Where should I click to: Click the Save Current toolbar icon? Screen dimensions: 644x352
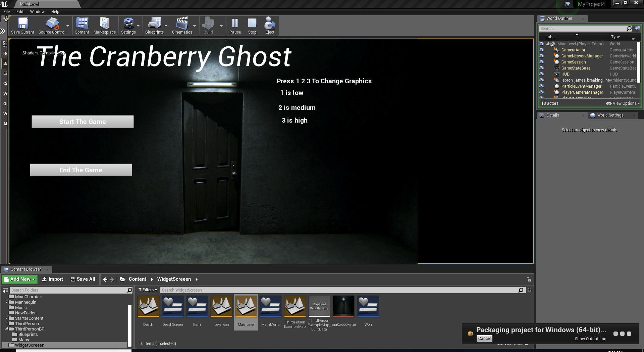coord(22,26)
